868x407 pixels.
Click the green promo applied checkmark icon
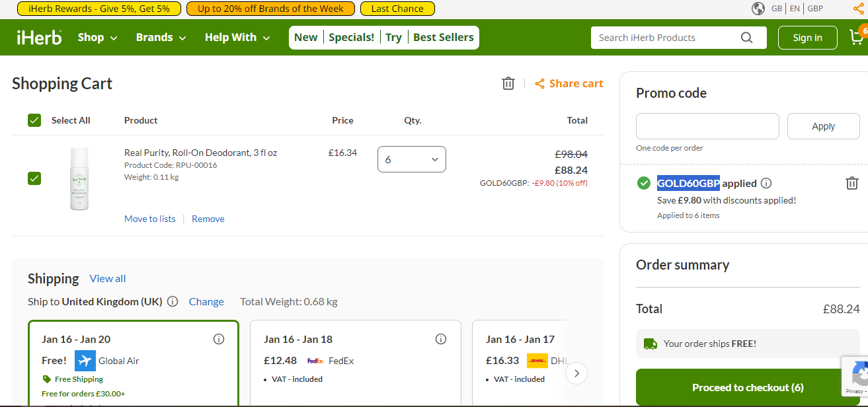(643, 183)
